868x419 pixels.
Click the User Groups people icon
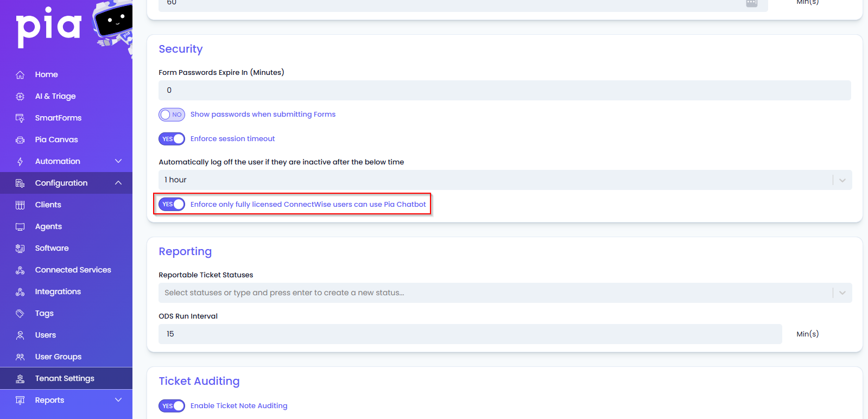[20, 357]
